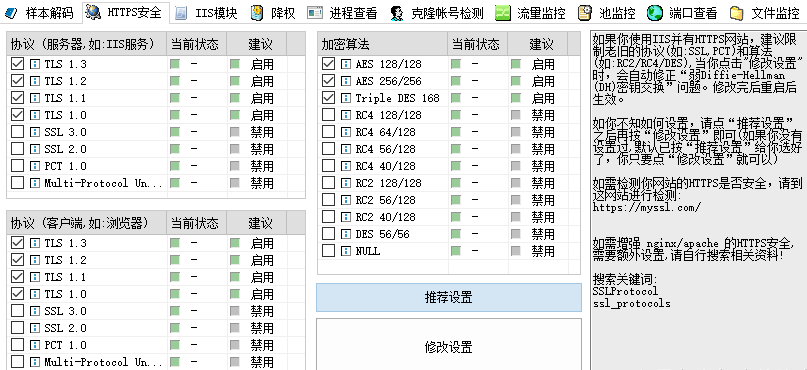807x370 pixels.
Task: Click the info icon beside RC4 128/128
Action: point(346,115)
